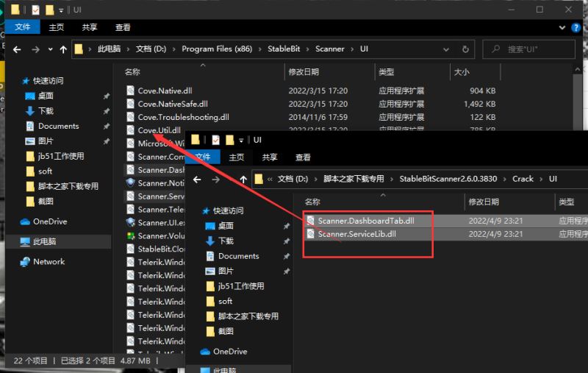Open help icon in back window ribbon
Screen dimensions: 588x373
(x=576, y=27)
